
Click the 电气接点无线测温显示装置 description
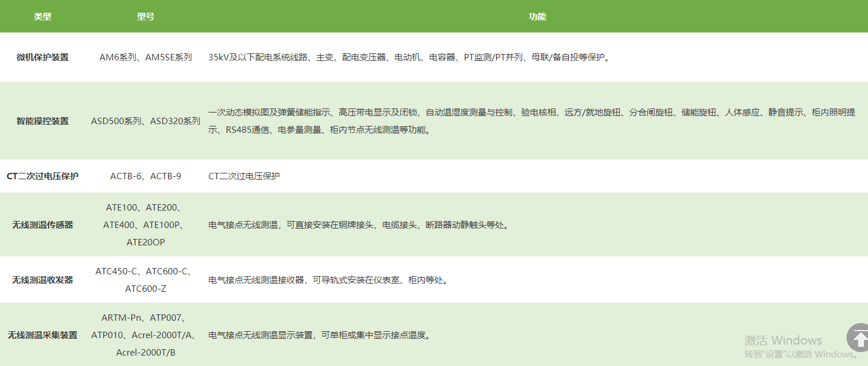coord(320,335)
